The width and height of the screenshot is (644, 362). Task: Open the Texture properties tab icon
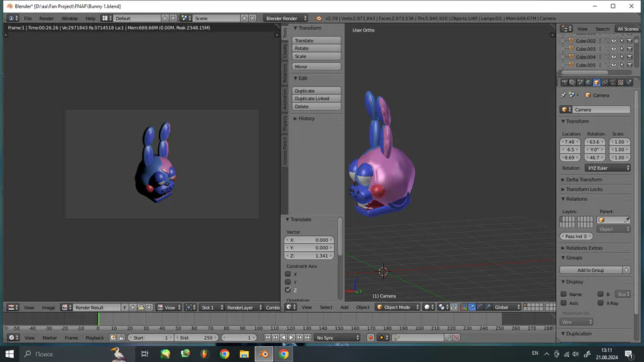[x=620, y=82]
